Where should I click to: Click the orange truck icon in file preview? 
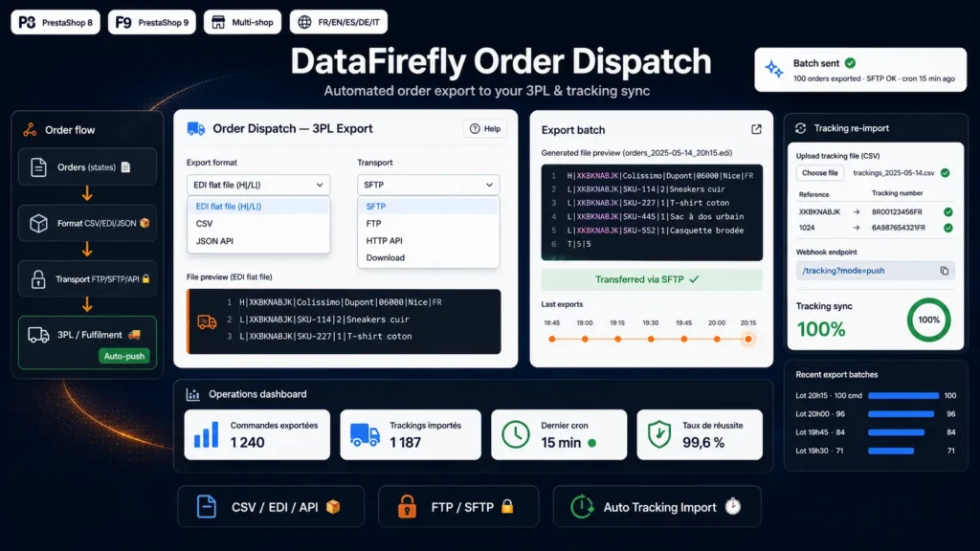click(x=207, y=321)
